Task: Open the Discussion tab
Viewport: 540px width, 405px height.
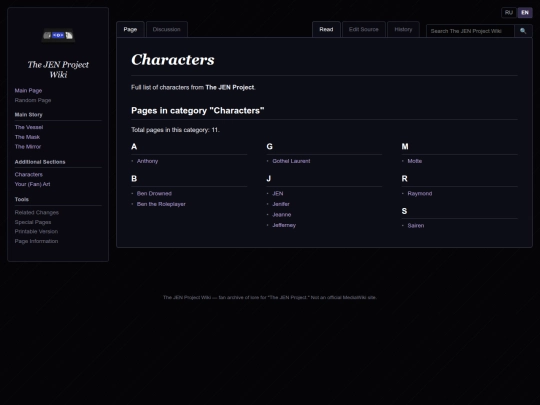Action: point(167,29)
